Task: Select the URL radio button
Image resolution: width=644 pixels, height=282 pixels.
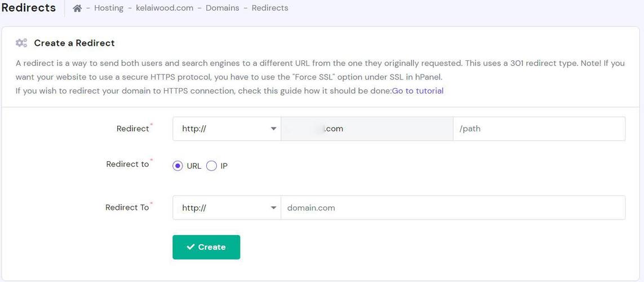Action: tap(177, 166)
